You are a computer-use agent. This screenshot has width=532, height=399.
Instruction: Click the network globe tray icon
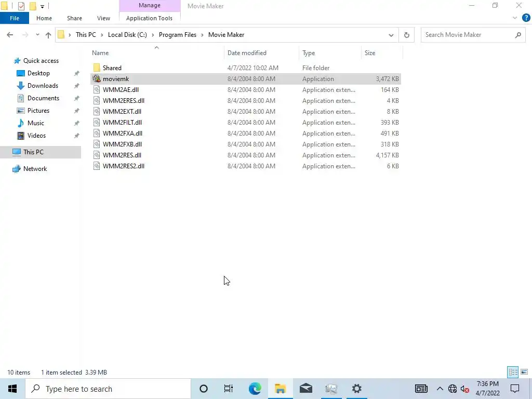click(x=453, y=389)
